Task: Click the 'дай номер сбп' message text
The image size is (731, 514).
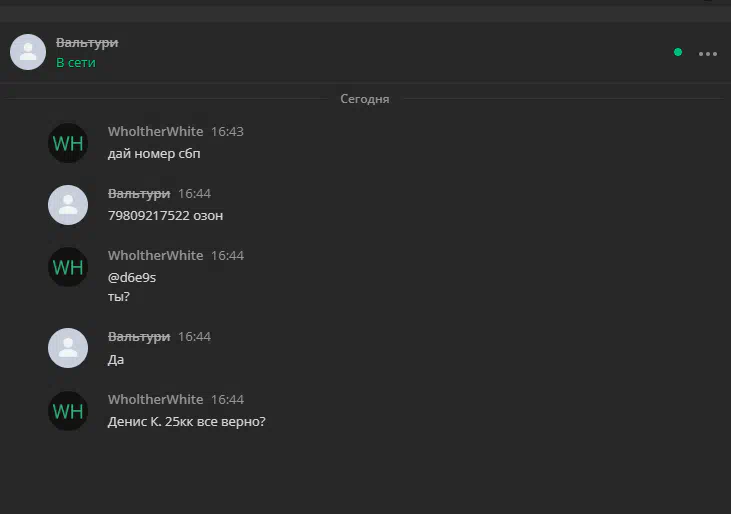Action: (154, 154)
